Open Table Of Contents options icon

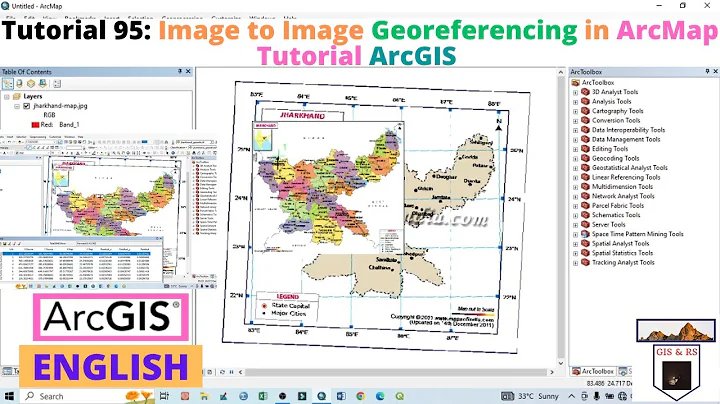[57, 84]
